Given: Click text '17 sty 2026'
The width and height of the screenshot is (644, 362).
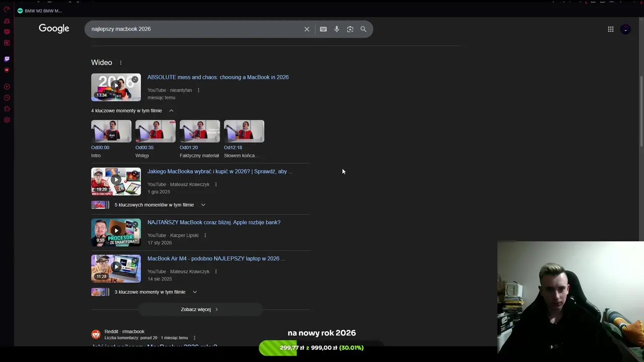Looking at the screenshot, I should (x=159, y=243).
